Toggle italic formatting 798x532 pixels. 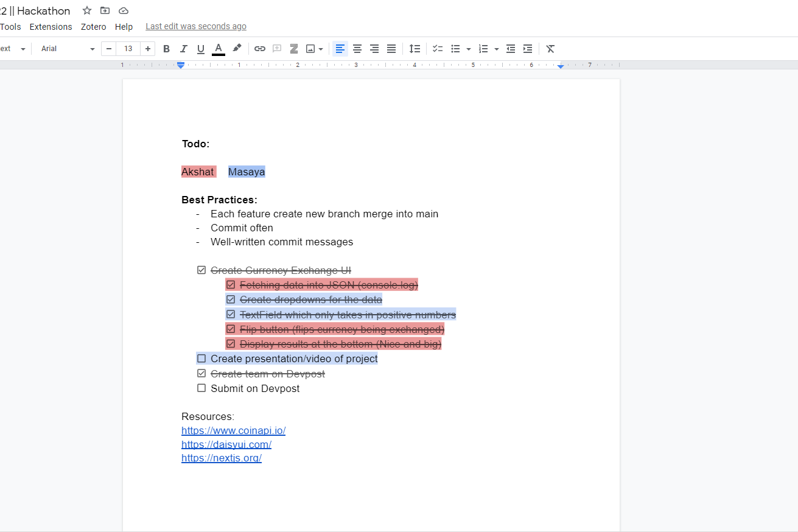click(183, 49)
